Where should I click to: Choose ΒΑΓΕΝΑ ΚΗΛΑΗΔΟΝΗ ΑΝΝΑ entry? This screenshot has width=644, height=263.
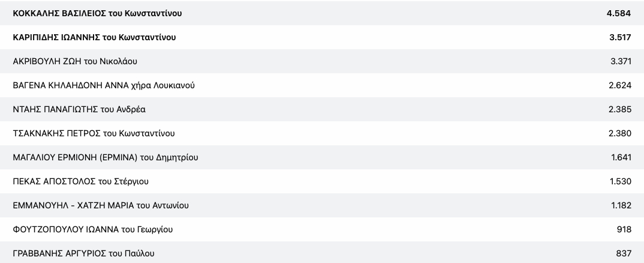(103, 85)
